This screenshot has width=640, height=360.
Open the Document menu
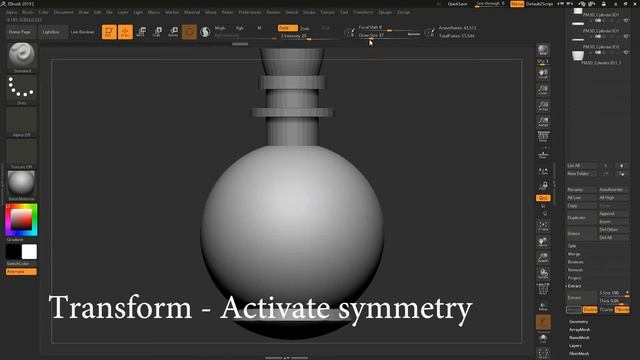64,12
